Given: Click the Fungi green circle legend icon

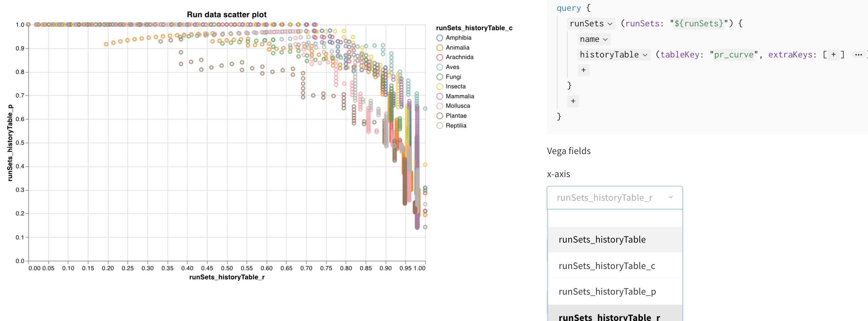Looking at the screenshot, I should (440, 77).
